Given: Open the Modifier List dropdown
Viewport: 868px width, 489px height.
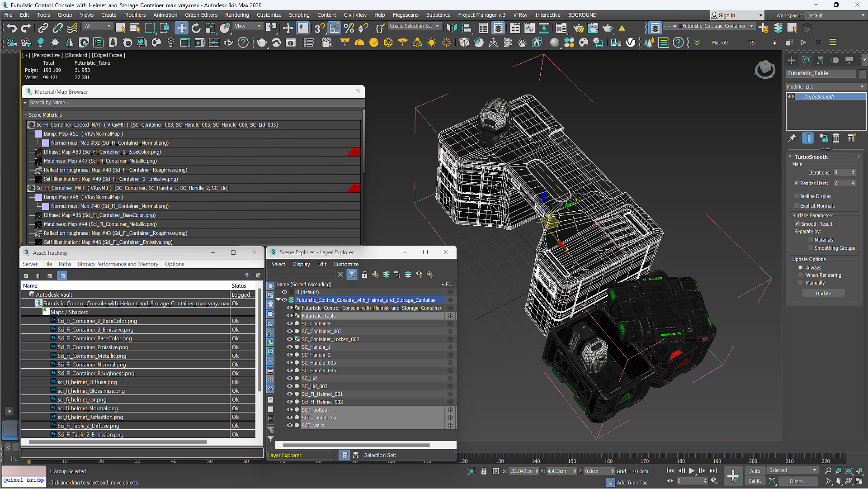Looking at the screenshot, I should click(x=826, y=87).
